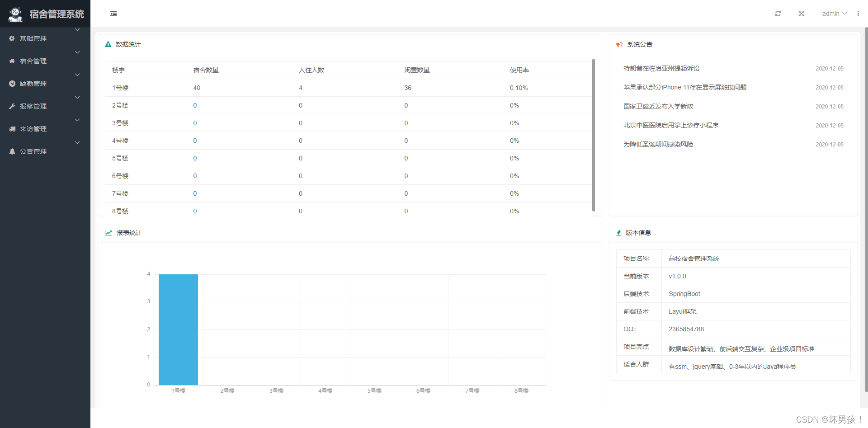Click the chart icon beside 报表统计
Viewport: 868px width, 428px height.
108,233
